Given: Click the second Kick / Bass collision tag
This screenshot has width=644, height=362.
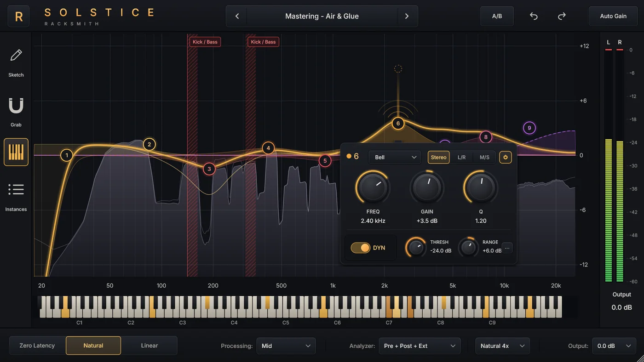Looking at the screenshot, I should pos(264,42).
